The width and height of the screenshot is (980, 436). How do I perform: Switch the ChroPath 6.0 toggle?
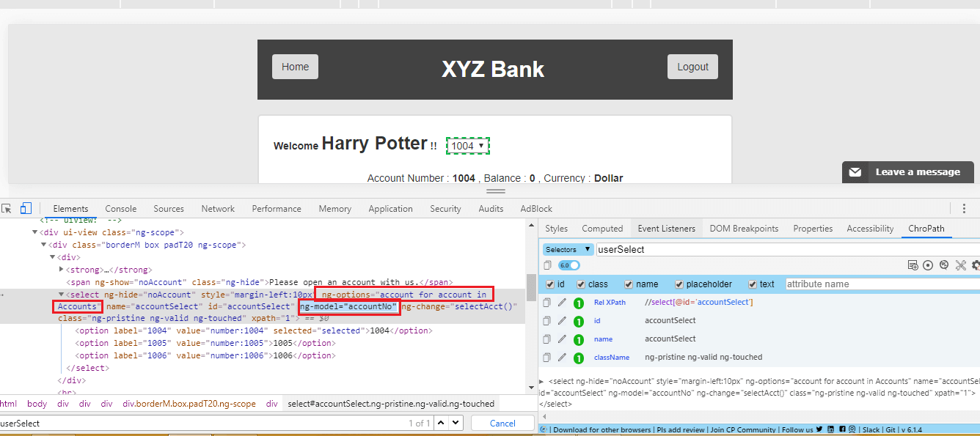[568, 265]
